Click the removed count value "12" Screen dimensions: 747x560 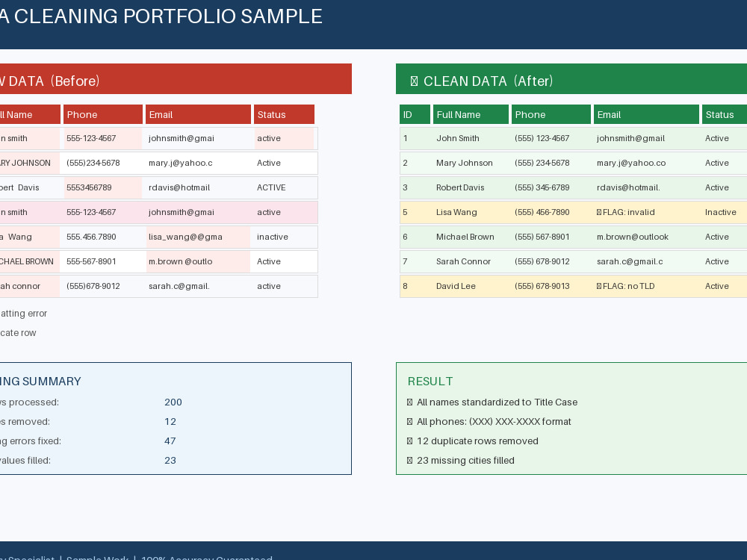(x=170, y=422)
